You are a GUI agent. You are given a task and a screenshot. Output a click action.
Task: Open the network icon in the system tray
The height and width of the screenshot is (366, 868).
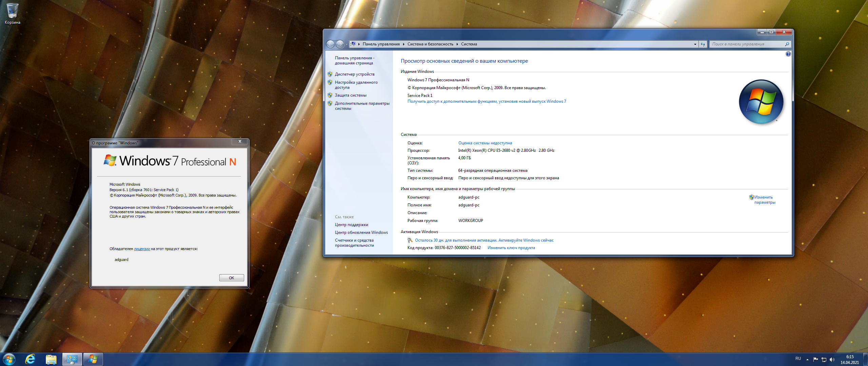[x=824, y=360]
